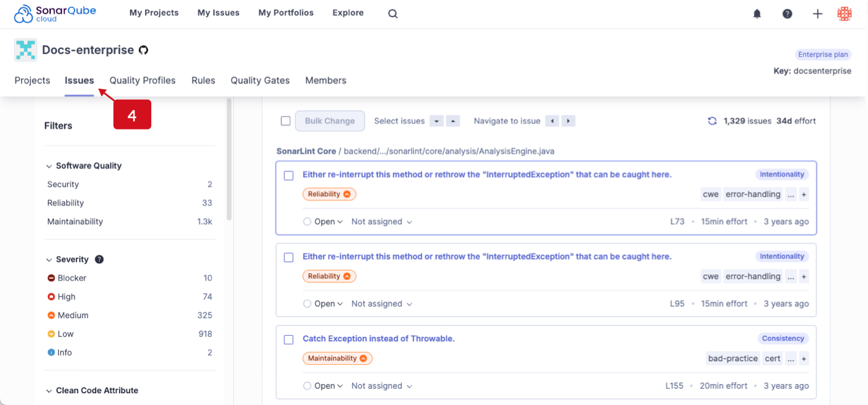Open search using the magnifier icon
The height and width of the screenshot is (405, 868).
coord(392,13)
